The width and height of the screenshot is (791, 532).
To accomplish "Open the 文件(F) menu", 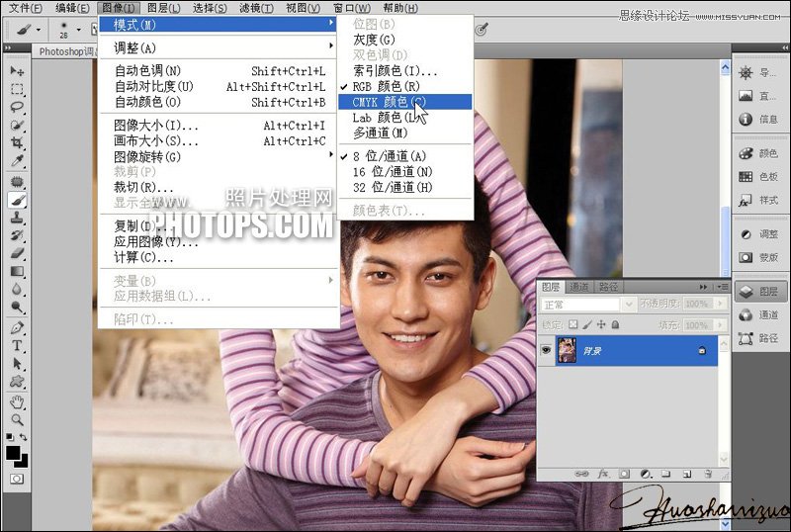I will [x=26, y=8].
